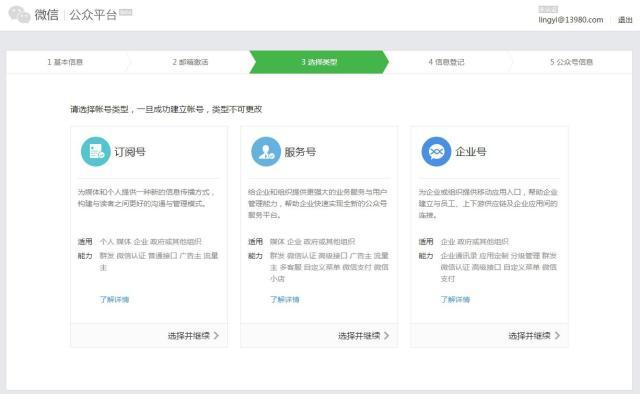Go to step 5 公众号信息

571,62
